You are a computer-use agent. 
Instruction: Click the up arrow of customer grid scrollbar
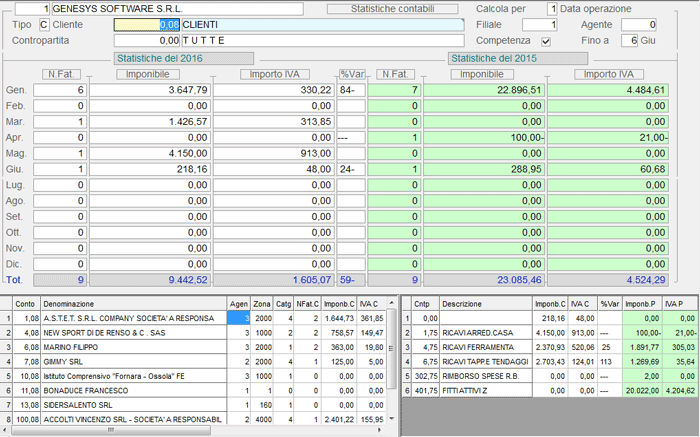pos(392,303)
